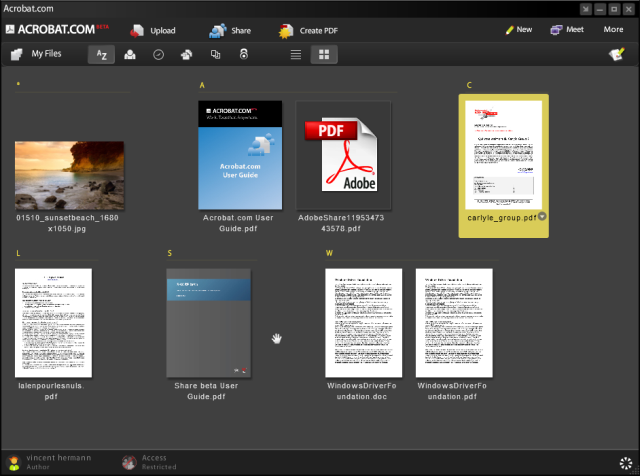
Task: Sort files by file type icon
Action: pos(215,54)
